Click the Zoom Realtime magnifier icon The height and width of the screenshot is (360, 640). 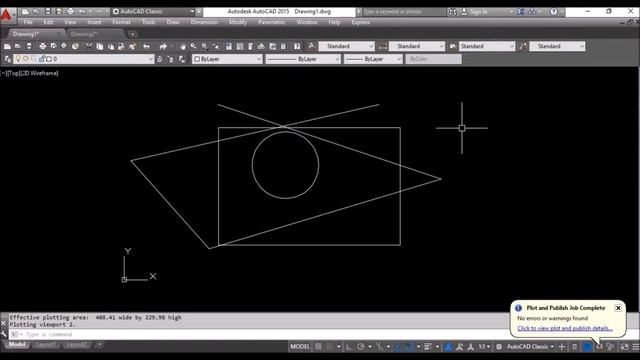click(193, 47)
